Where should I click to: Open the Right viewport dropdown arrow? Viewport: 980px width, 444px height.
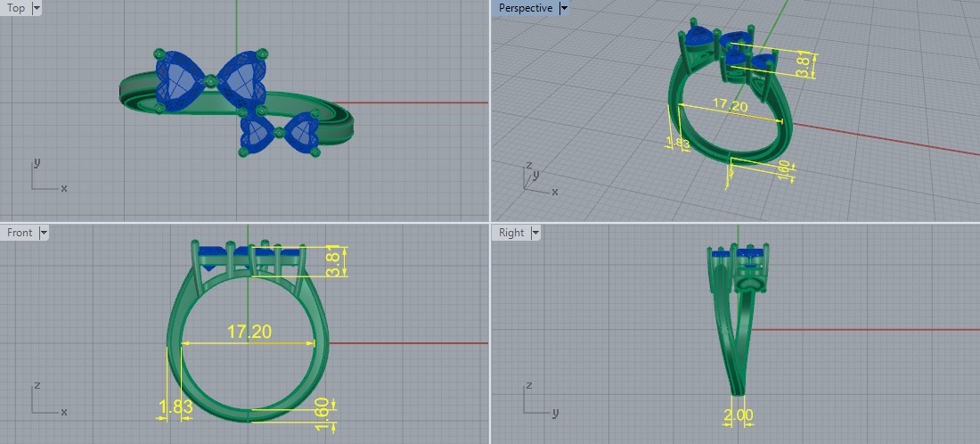pos(535,233)
